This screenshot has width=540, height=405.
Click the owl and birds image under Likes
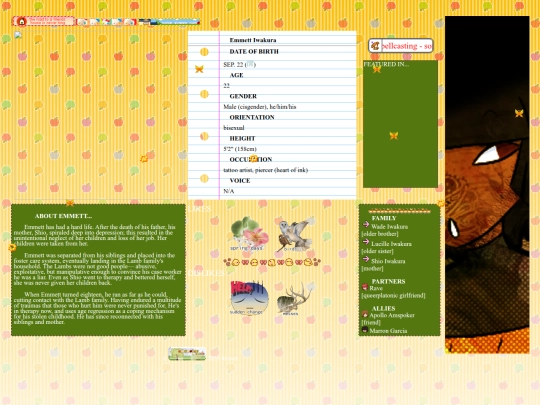(x=296, y=234)
